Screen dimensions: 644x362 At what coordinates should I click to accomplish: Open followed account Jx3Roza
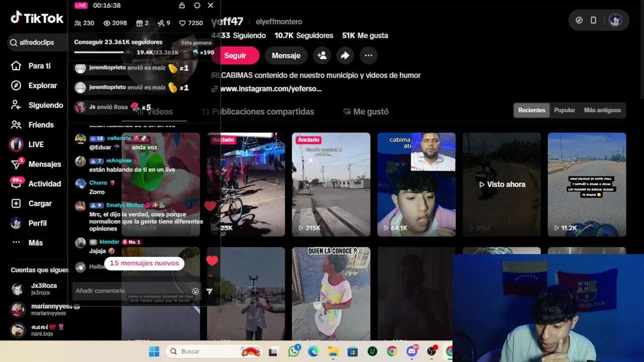click(35, 289)
